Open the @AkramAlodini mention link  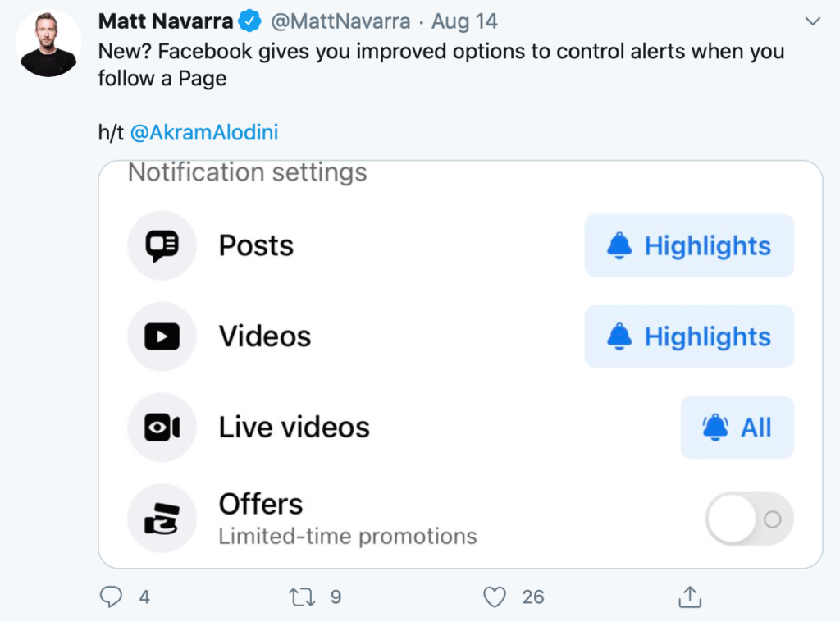click(x=204, y=132)
